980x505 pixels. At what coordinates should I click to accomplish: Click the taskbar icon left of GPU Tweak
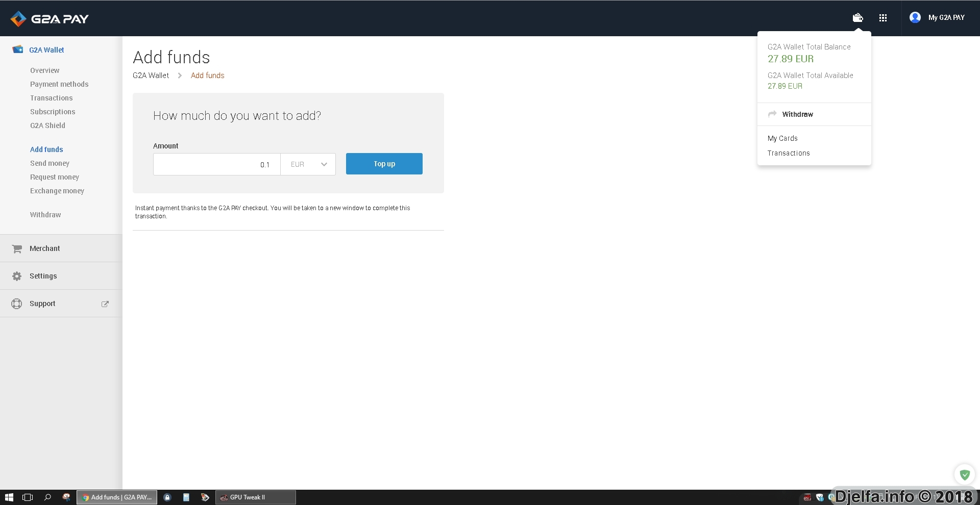[205, 497]
